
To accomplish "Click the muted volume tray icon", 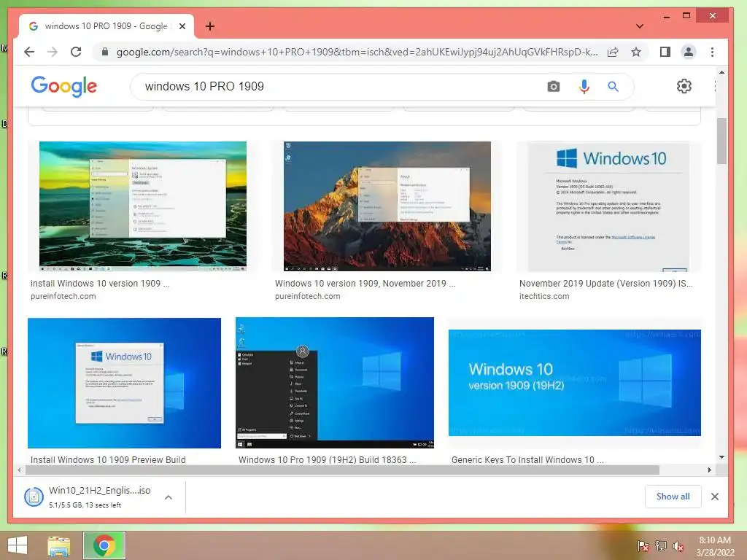I will click(x=678, y=546).
